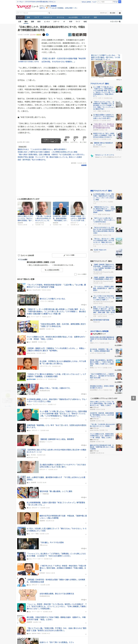Open magazine ranking 1 なぜ参政党は躍進したのか
This screenshot has width=138, height=644.
[104, 197]
